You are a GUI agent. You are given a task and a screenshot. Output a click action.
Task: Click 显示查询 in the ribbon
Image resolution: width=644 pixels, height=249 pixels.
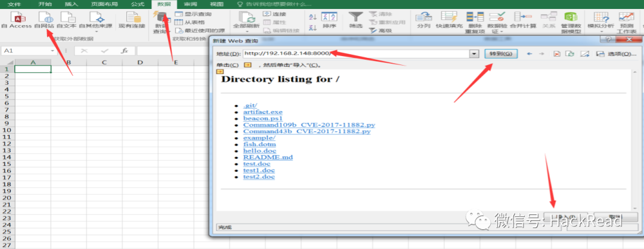coord(193,14)
